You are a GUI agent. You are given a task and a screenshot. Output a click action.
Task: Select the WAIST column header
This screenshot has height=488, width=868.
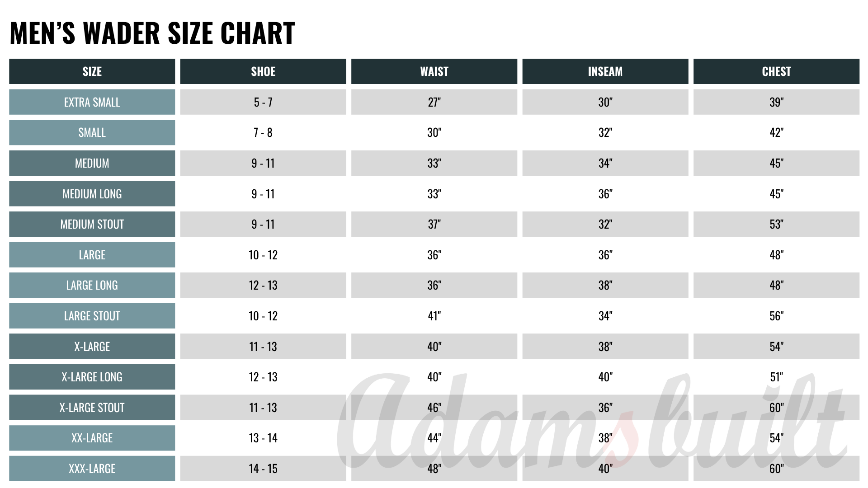(x=434, y=71)
